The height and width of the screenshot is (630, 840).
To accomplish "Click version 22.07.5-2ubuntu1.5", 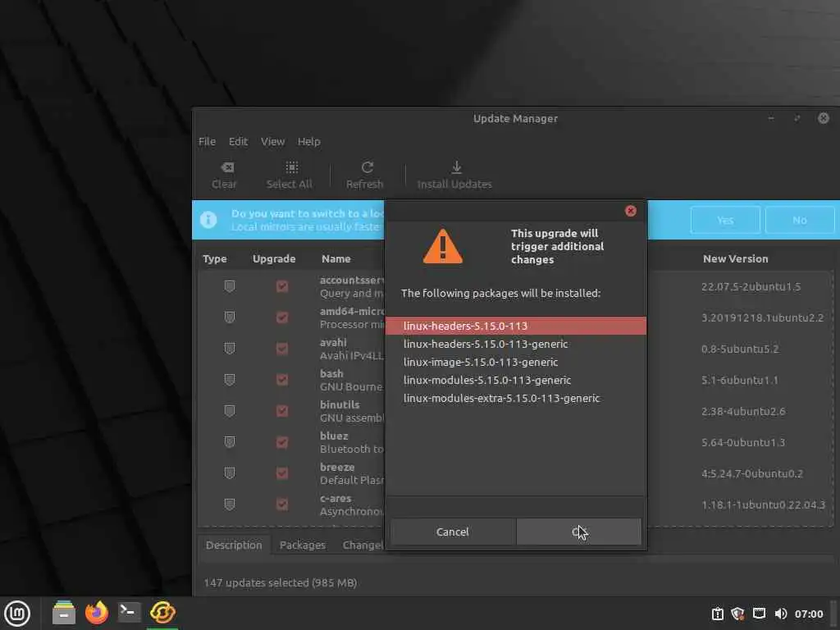I will click(x=751, y=286).
